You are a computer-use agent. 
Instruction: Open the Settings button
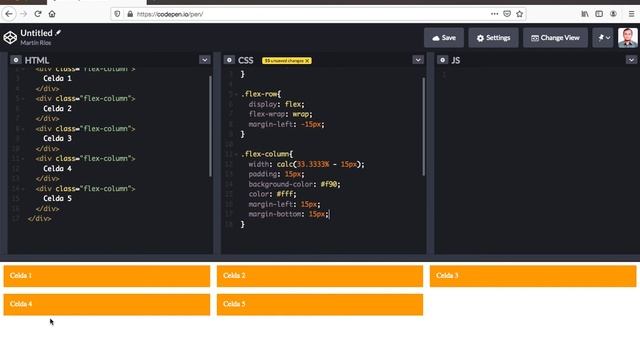click(x=493, y=38)
